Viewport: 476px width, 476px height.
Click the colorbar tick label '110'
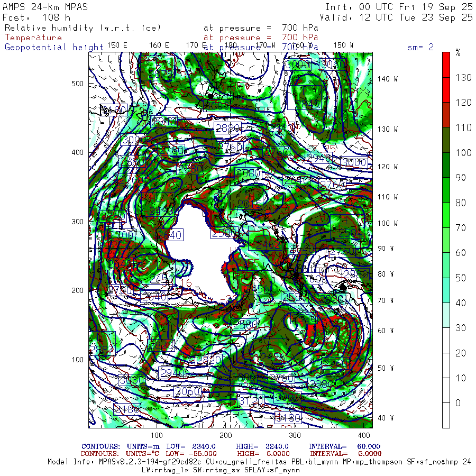point(463,128)
